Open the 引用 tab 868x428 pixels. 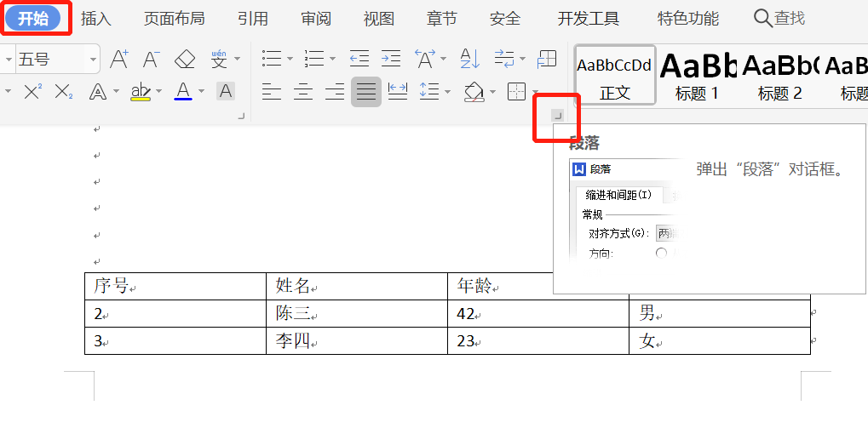point(253,19)
